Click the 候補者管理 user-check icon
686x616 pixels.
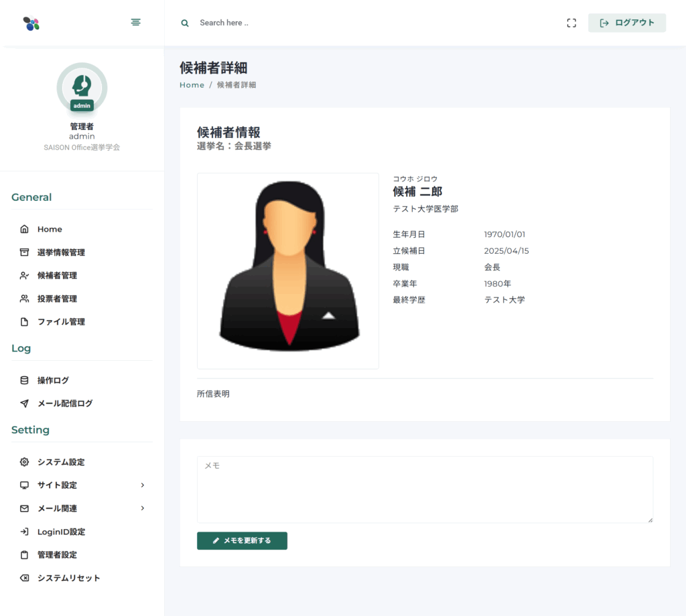click(x=25, y=275)
